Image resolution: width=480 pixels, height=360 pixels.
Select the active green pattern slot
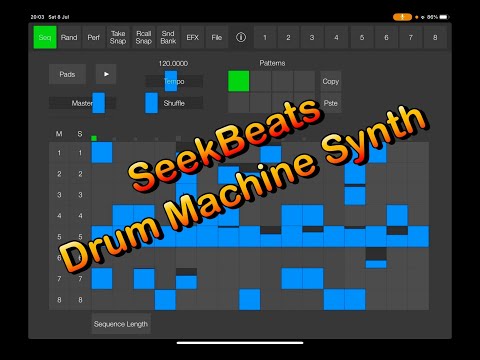(x=239, y=81)
